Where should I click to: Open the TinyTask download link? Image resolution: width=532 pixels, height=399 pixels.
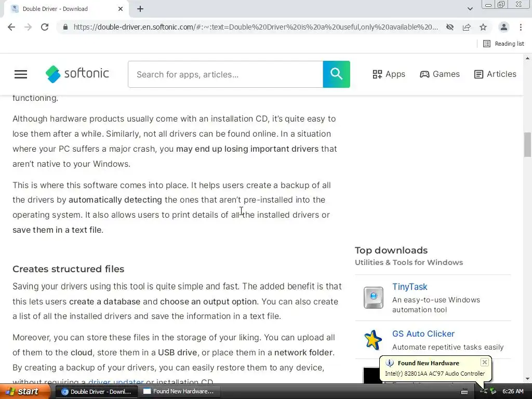point(409,287)
